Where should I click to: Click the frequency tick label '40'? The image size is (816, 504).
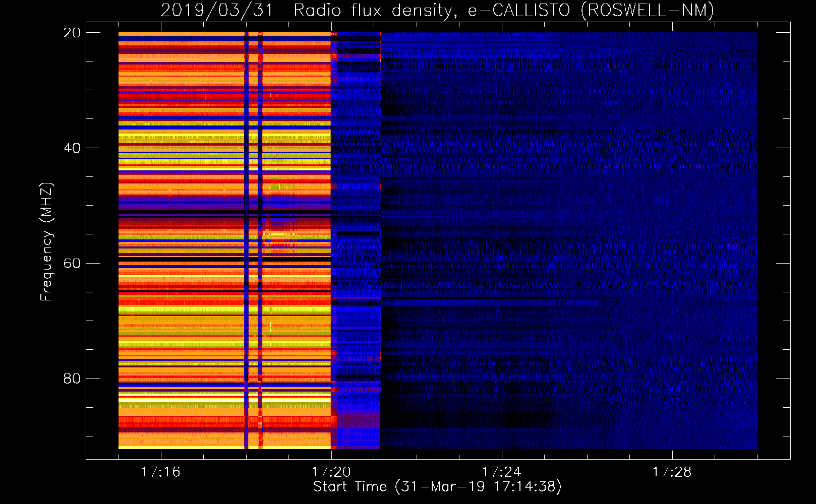tap(72, 148)
